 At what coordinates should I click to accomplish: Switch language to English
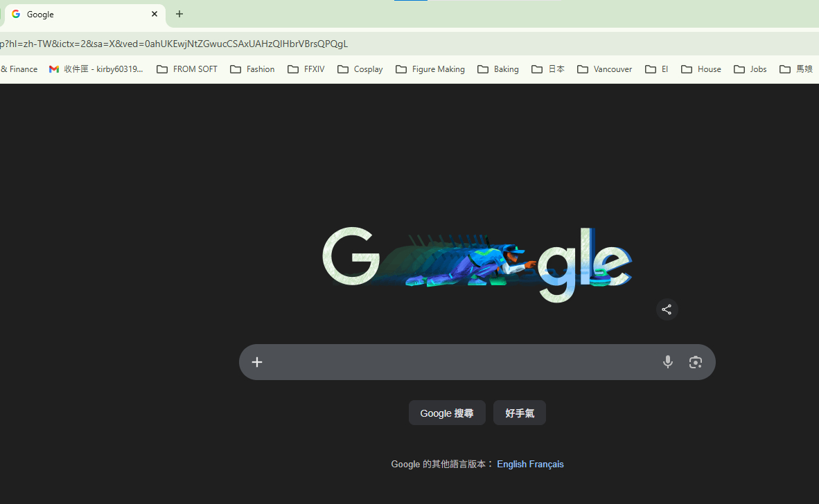(511, 465)
